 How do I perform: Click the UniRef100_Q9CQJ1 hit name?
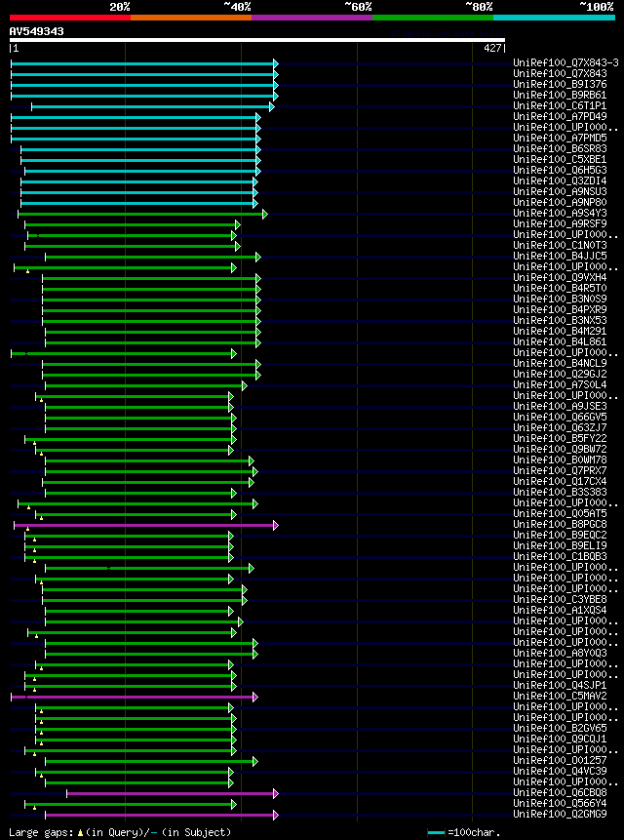tap(560, 740)
